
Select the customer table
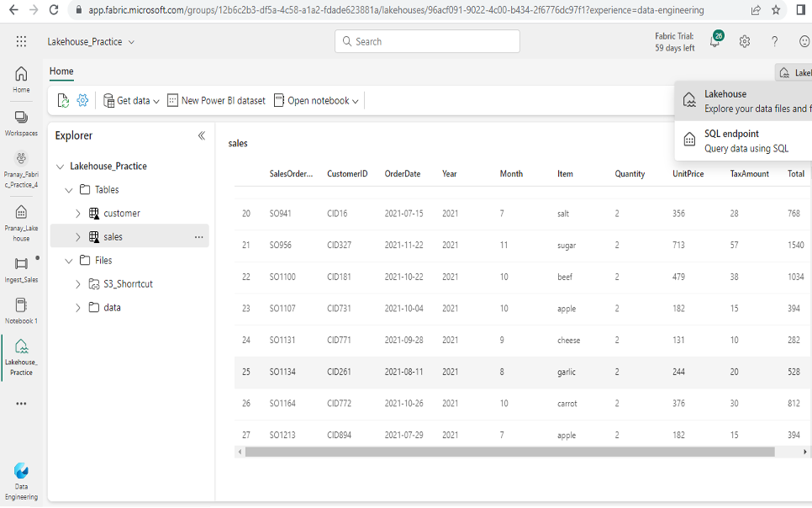(x=122, y=214)
